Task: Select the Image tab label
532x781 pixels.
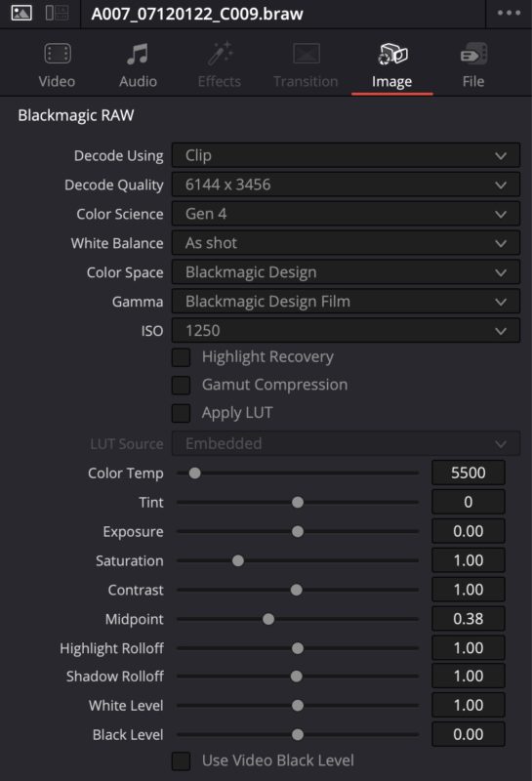Action: (392, 81)
